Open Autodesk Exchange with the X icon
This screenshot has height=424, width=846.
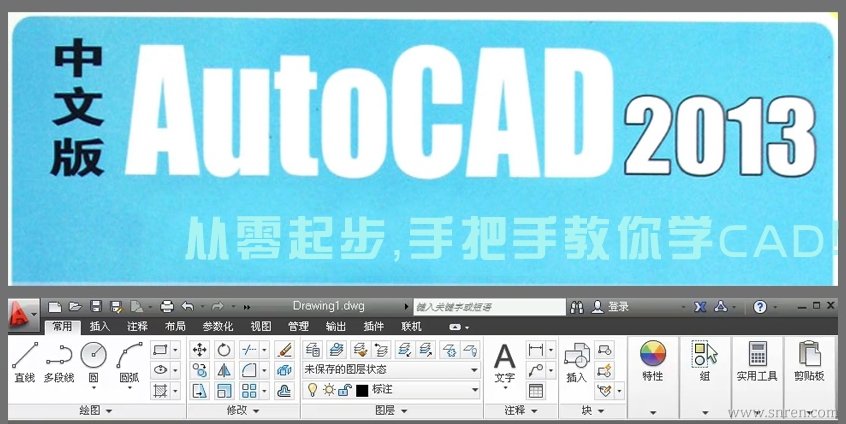tap(700, 307)
